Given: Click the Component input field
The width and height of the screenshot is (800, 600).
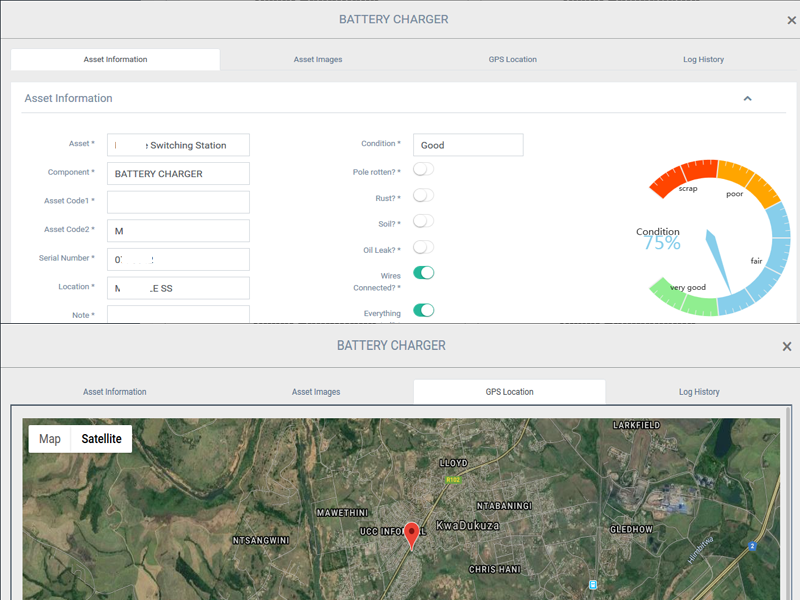Looking at the screenshot, I should [x=178, y=174].
